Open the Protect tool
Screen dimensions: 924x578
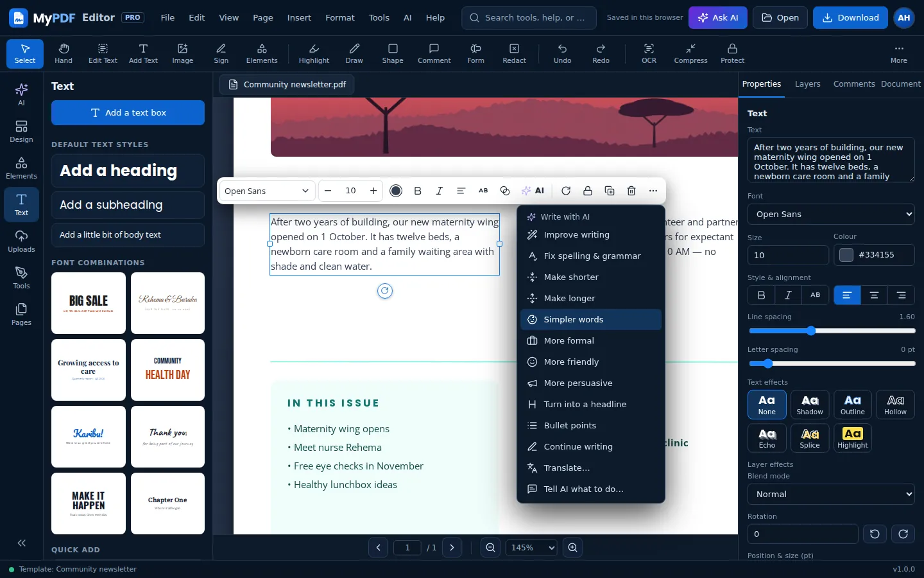pyautogui.click(x=732, y=53)
